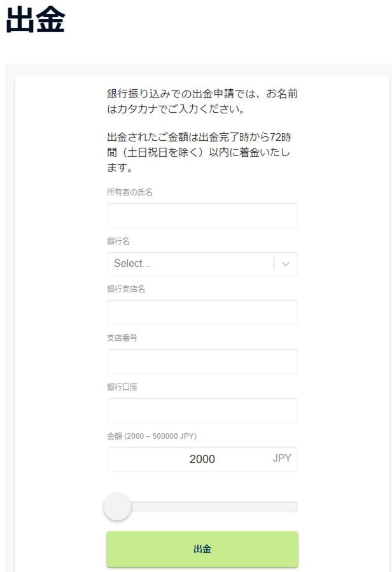Click the 銀行支店名 label text
Image resolution: width=392 pixels, height=572 pixels.
click(126, 289)
